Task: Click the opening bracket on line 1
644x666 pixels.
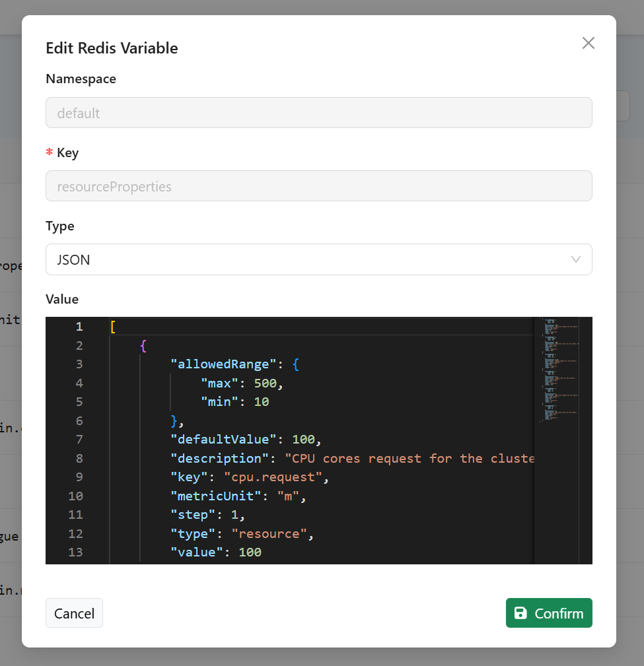Action: click(113, 327)
